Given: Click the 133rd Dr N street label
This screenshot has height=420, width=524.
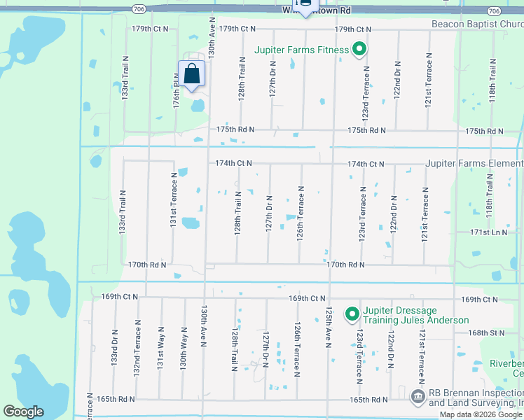Looking at the screenshot, I should (114, 348).
